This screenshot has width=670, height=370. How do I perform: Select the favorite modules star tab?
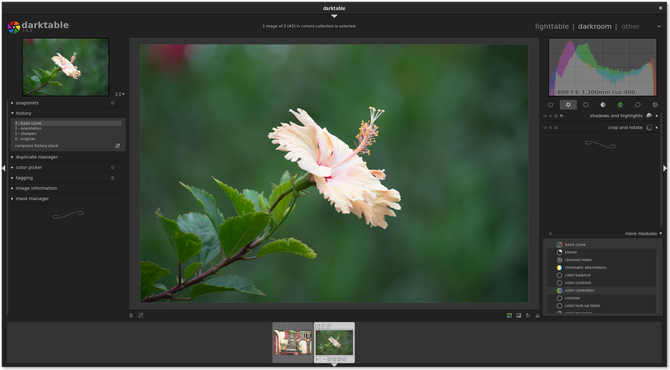pyautogui.click(x=568, y=105)
